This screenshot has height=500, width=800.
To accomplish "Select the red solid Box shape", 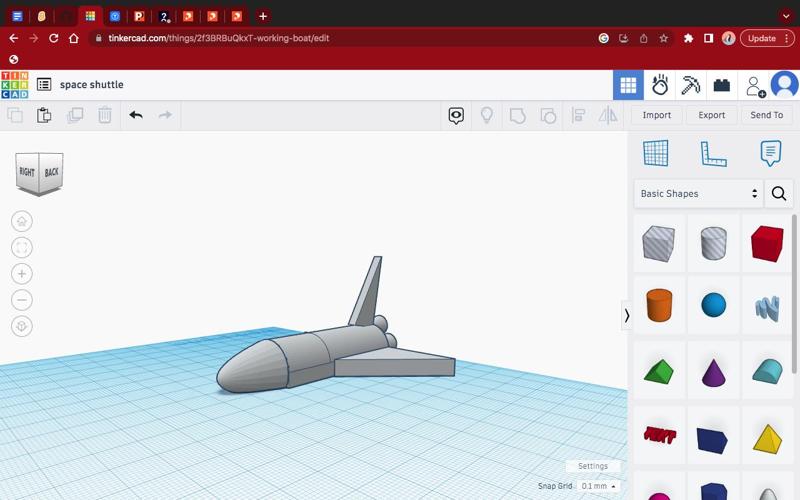I will coord(767,243).
